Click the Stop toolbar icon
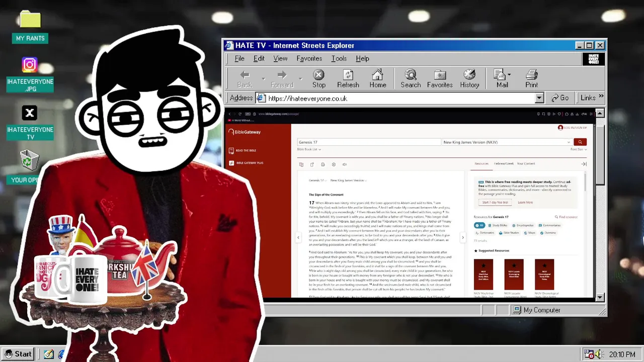The height and width of the screenshot is (362, 644). coord(319,78)
